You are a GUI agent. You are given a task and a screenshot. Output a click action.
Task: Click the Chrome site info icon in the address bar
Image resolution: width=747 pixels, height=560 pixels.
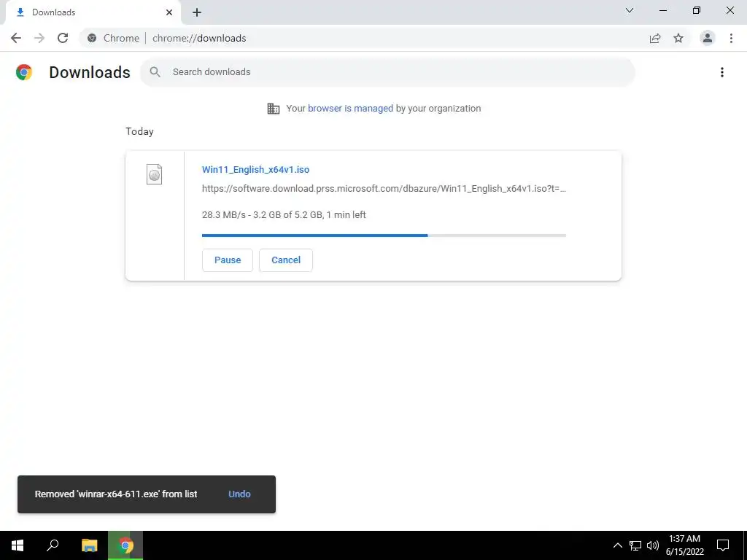tap(92, 38)
